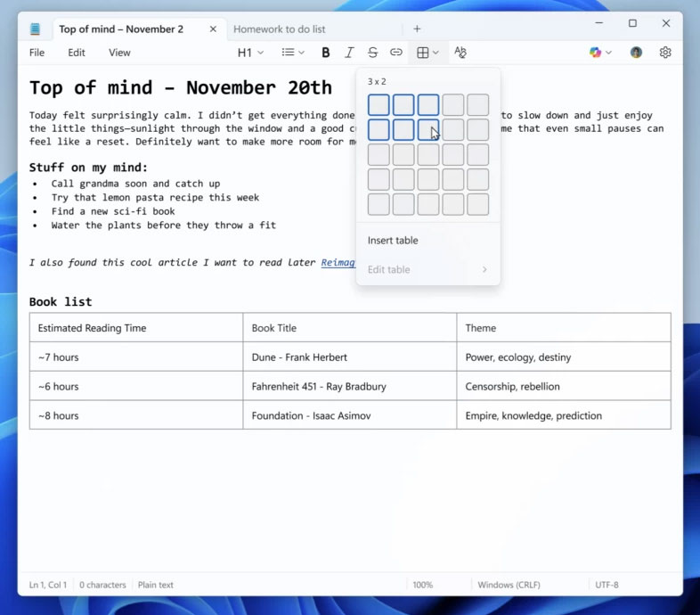
Task: Choose Insert table from the popup
Action: (428, 241)
